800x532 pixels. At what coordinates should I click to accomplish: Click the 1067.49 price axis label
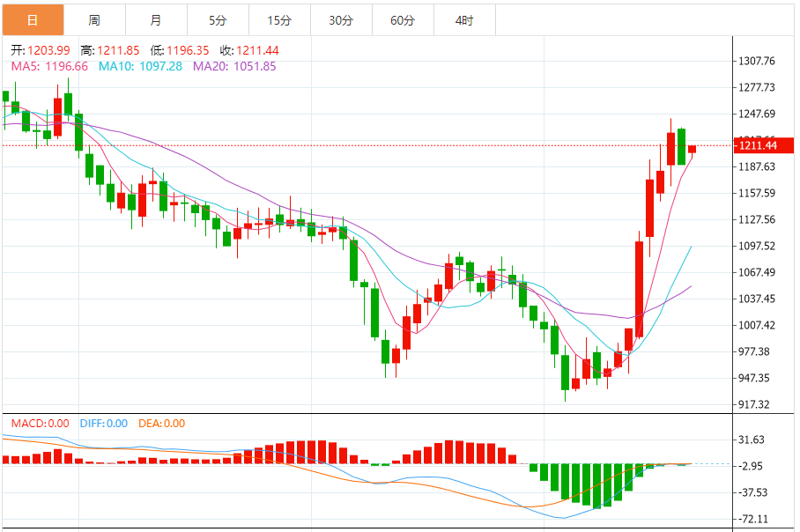[x=757, y=272]
